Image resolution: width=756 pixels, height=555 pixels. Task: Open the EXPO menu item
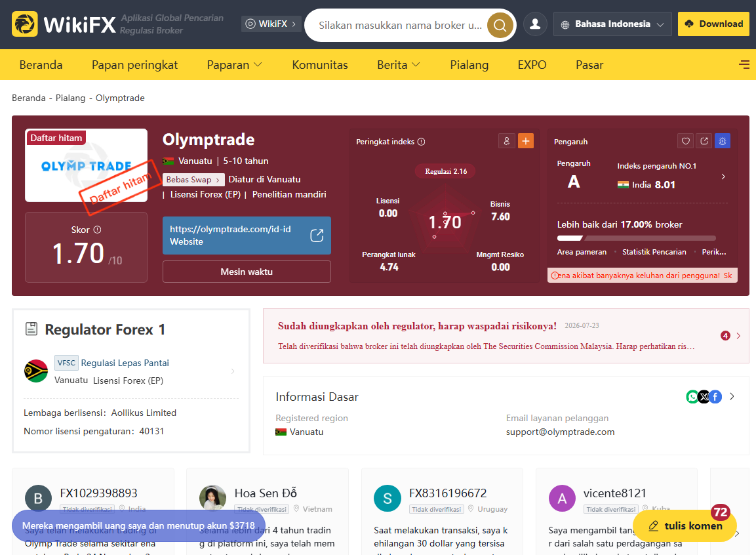(532, 64)
